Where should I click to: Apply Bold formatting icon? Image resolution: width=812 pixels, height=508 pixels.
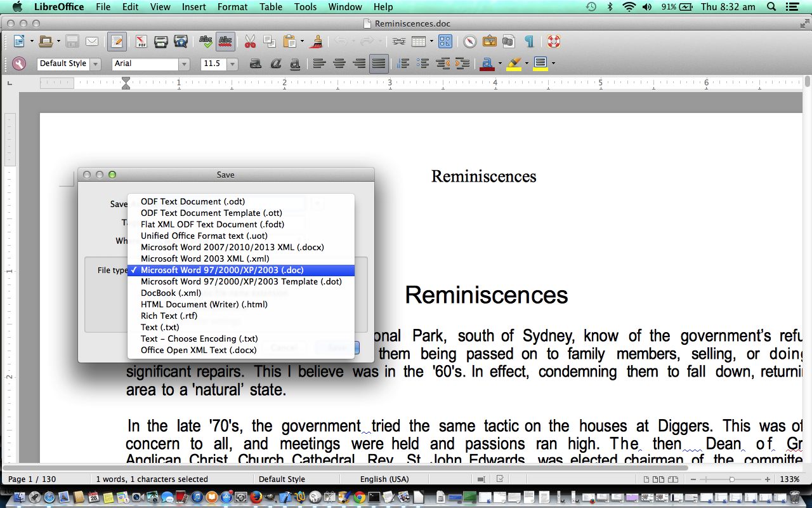(x=256, y=63)
